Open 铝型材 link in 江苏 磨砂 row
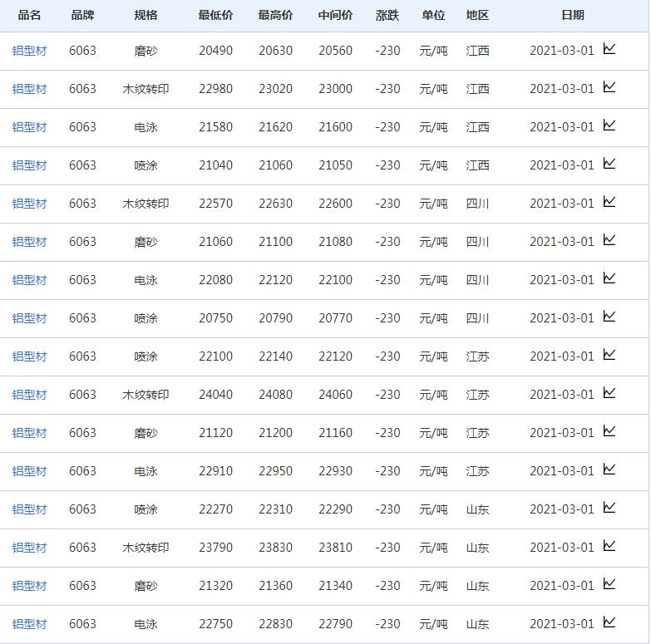Image resolution: width=651 pixels, height=644 pixels. (x=29, y=433)
